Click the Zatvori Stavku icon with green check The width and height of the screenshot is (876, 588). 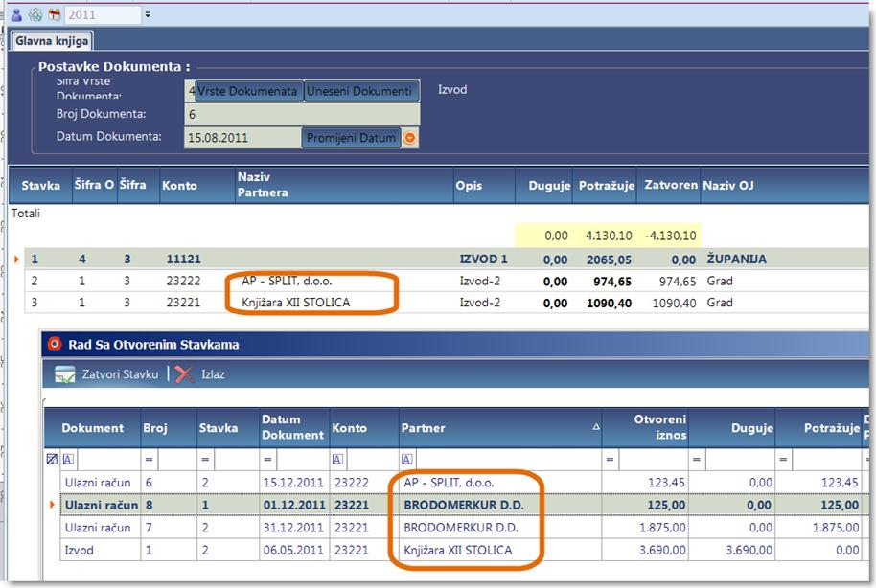pos(65,374)
